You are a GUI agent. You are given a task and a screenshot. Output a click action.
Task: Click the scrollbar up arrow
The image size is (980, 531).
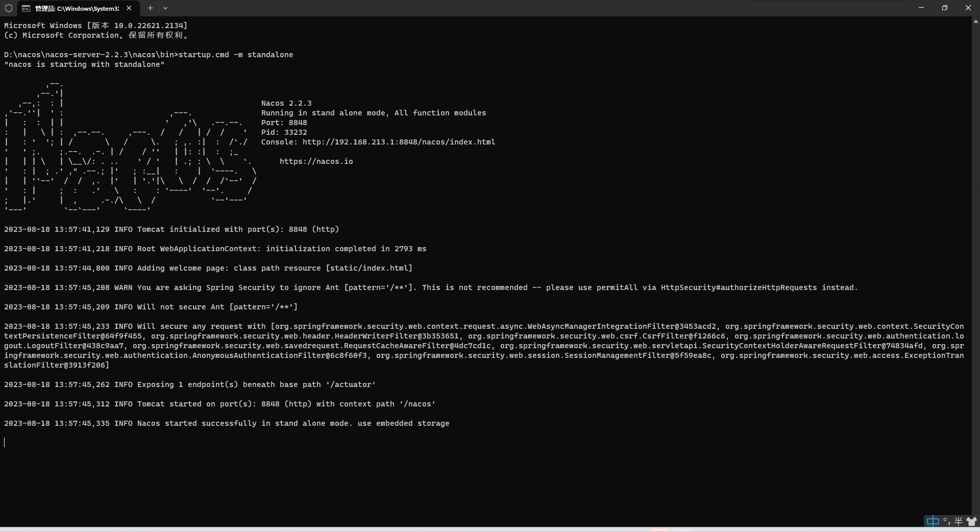pyautogui.click(x=976, y=21)
